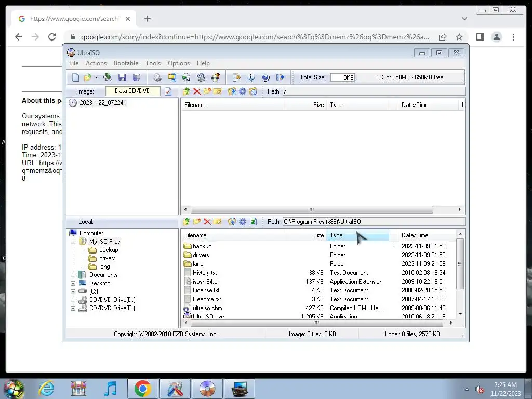Click the green Refresh icon in Local toolbar
The width and height of the screenshot is (532, 399).
point(253,222)
